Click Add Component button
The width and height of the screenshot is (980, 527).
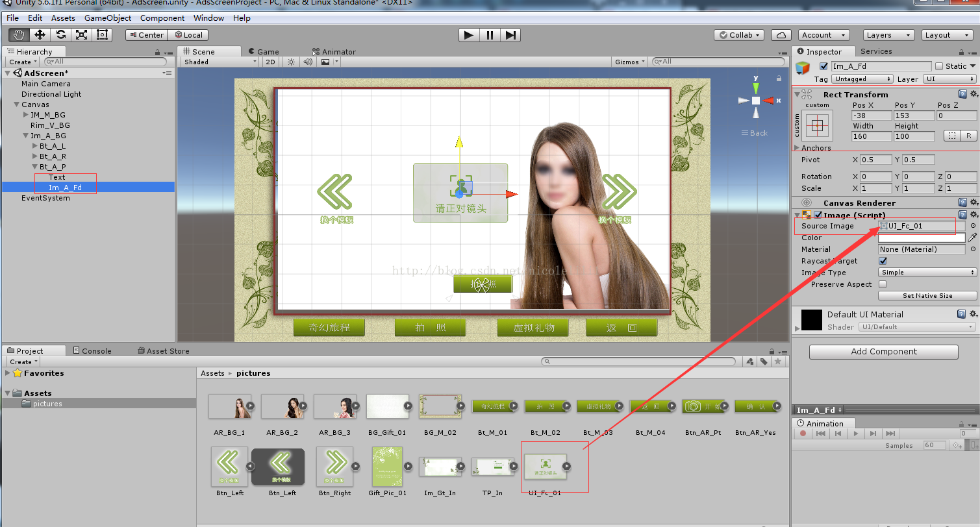pos(884,351)
